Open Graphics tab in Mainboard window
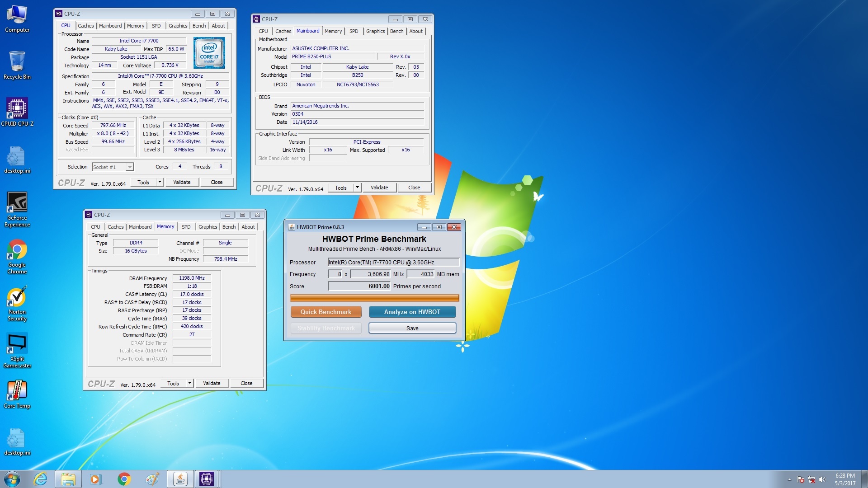Image resolution: width=868 pixels, height=488 pixels. click(x=375, y=31)
